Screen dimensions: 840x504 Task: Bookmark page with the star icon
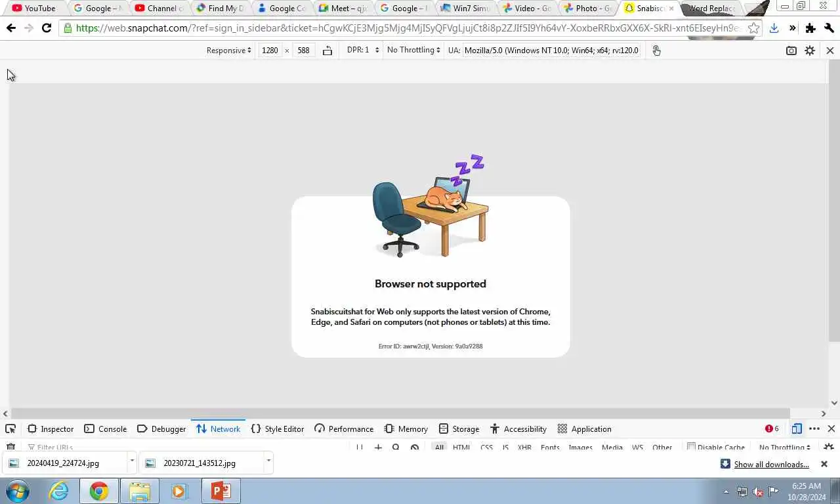[753, 28]
